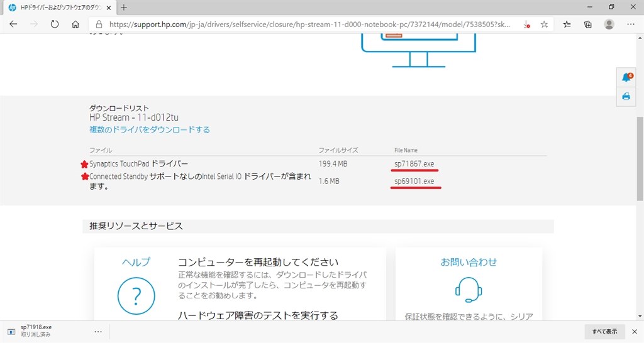
Task: Click the vertical page scrollbar thumb
Action: 640,158
